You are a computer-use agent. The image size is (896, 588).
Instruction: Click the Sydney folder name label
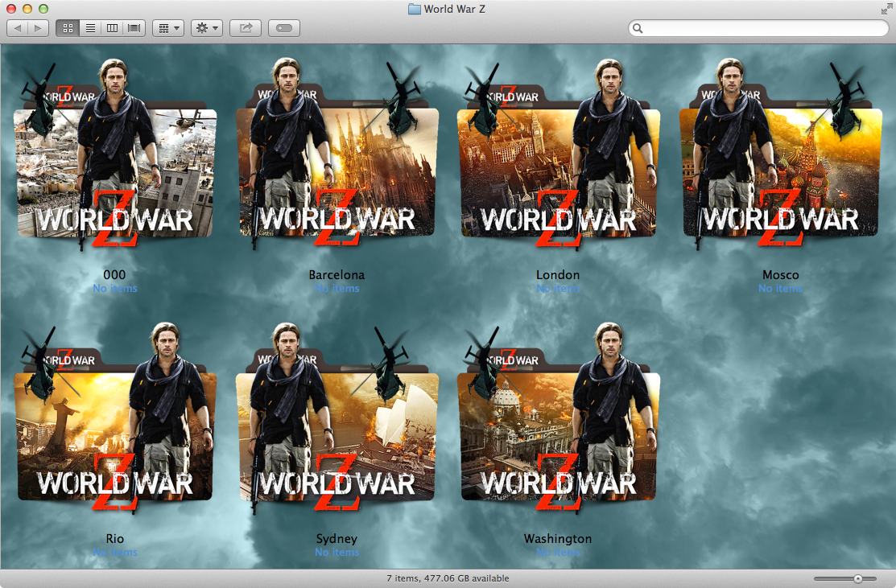pyautogui.click(x=337, y=538)
